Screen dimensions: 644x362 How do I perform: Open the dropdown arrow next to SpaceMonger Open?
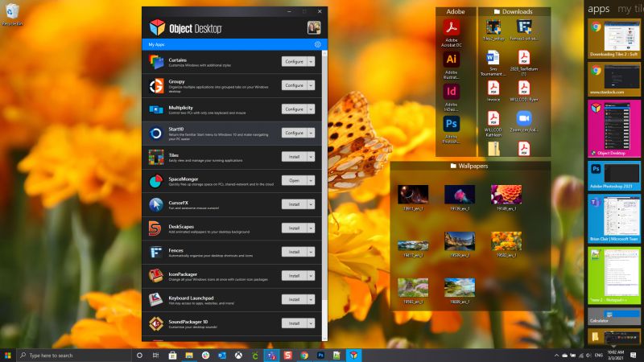pos(312,181)
